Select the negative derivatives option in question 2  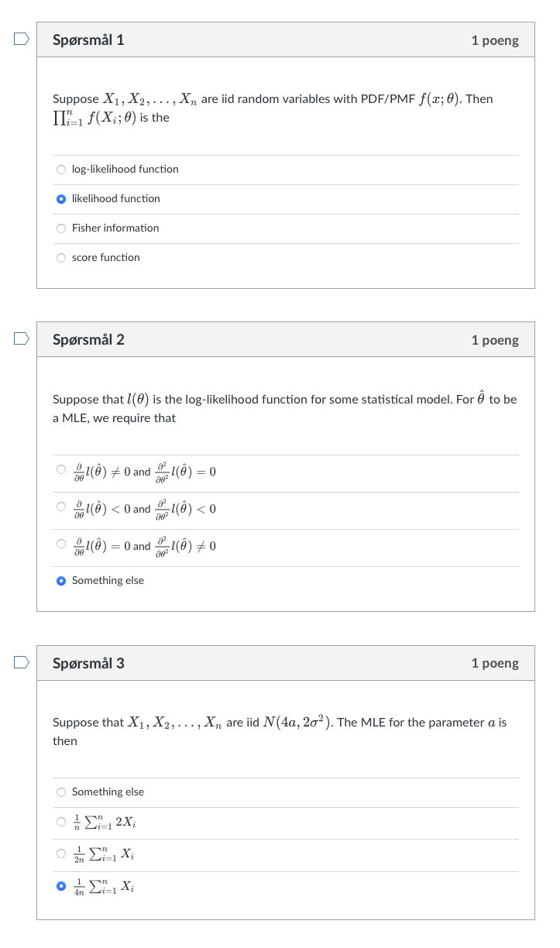click(61, 507)
